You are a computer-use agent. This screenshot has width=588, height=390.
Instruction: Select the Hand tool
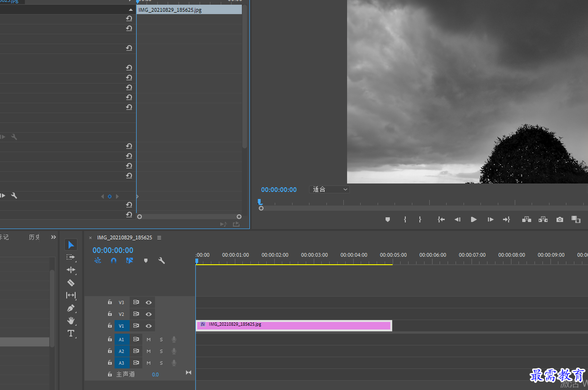[71, 321]
